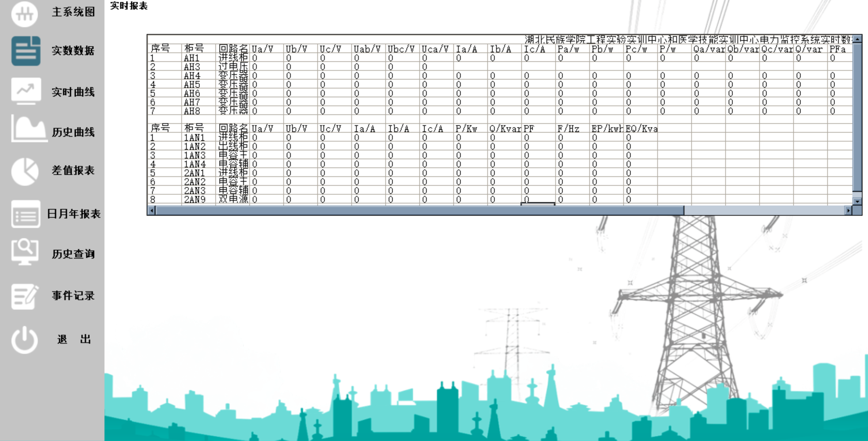Screen dimensions: 868x441
Task: Click the table scroll-down arrow
Action: click(x=857, y=201)
